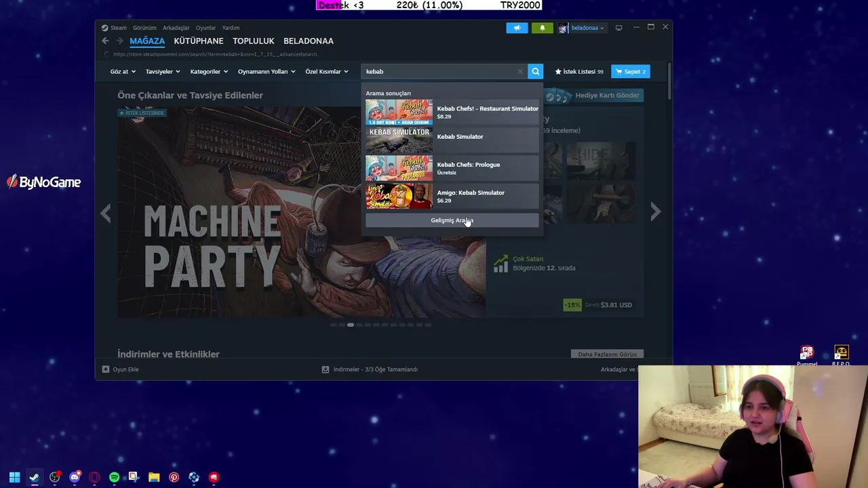Open the Yardım menu
This screenshot has height=488, width=868.
coord(231,28)
